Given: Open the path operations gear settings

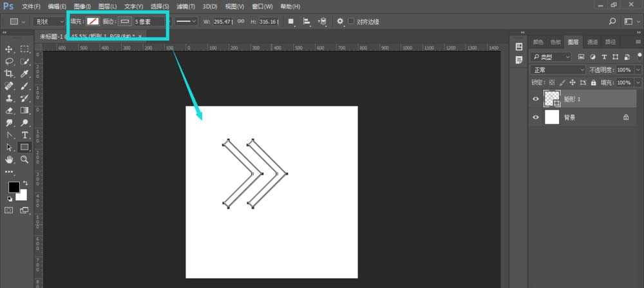Looking at the screenshot, I should [340, 21].
